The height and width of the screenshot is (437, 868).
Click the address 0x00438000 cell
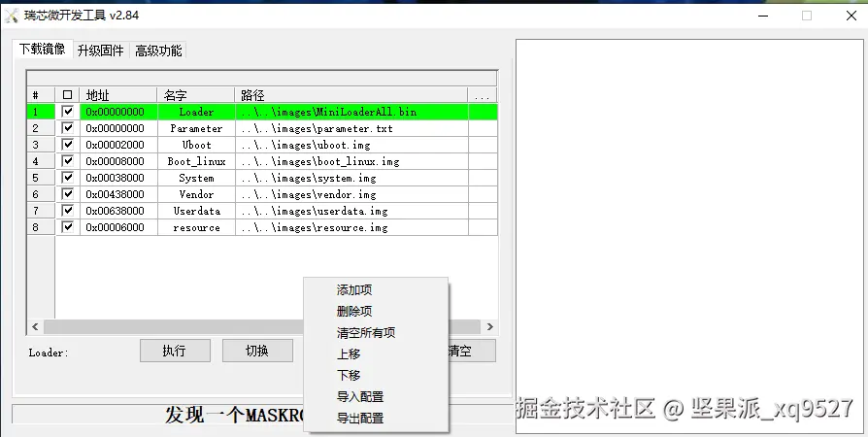[118, 194]
